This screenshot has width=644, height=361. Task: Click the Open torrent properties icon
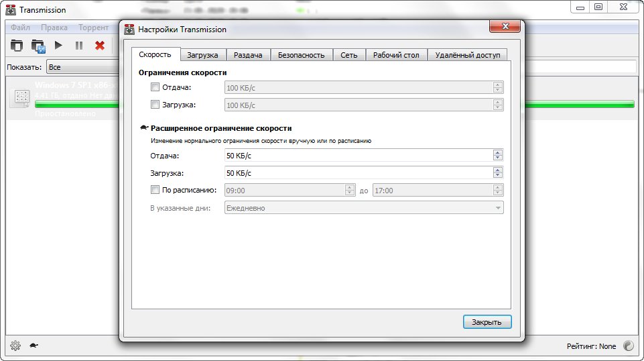click(38, 46)
